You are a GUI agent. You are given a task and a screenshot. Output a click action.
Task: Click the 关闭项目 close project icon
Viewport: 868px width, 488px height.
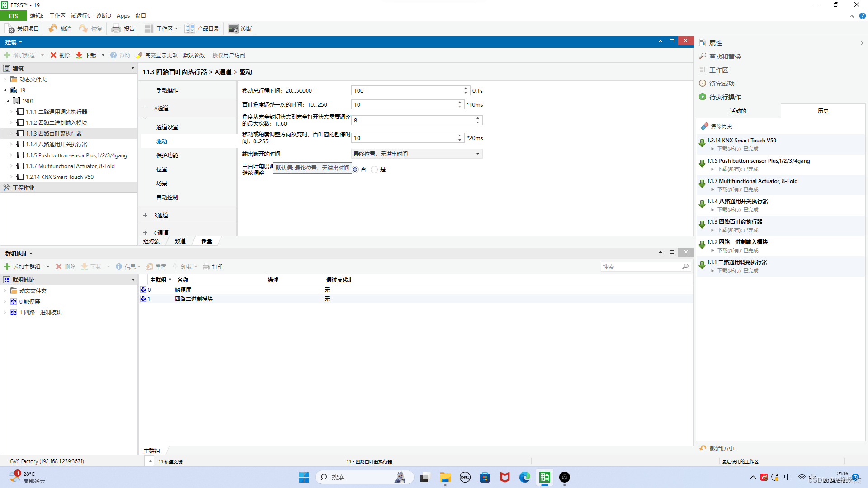[x=10, y=29]
